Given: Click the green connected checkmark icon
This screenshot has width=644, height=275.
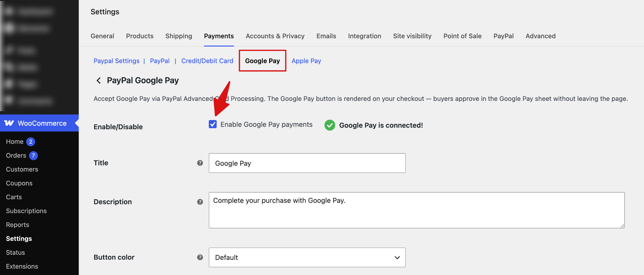Looking at the screenshot, I should [x=330, y=125].
